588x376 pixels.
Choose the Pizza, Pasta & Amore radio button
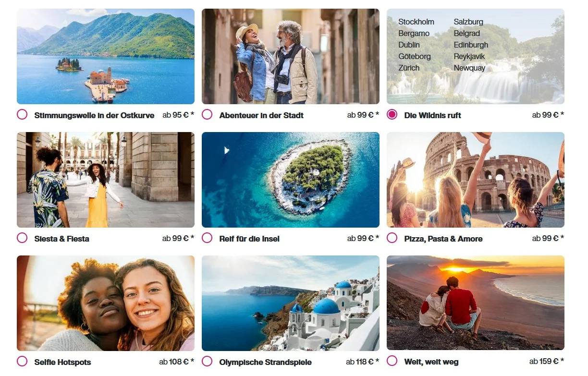tap(392, 238)
